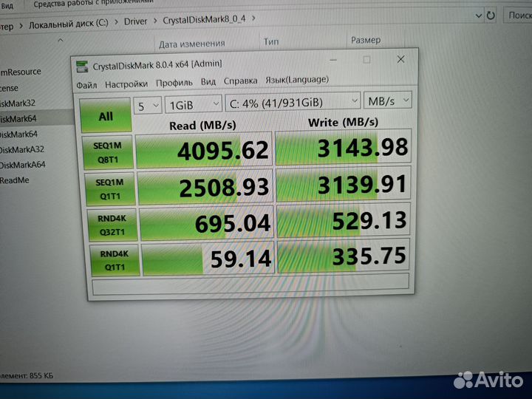Click the CrystalDiskMark title bar app icon
This screenshot has width=532, height=399.
[x=82, y=66]
